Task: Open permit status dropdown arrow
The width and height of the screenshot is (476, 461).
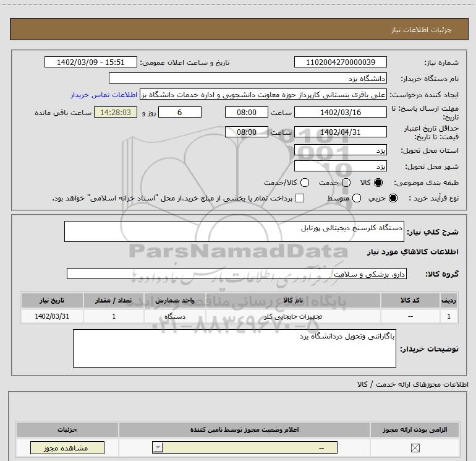Action: 158,447
